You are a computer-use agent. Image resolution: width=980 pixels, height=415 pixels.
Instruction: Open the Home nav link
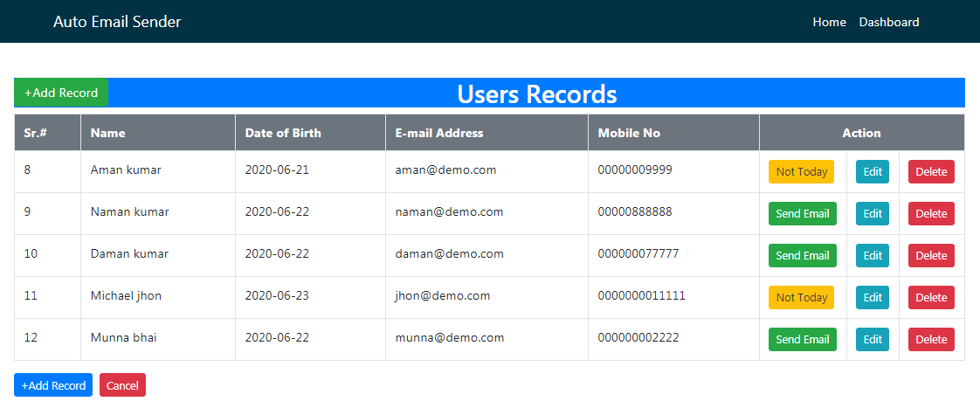click(829, 22)
